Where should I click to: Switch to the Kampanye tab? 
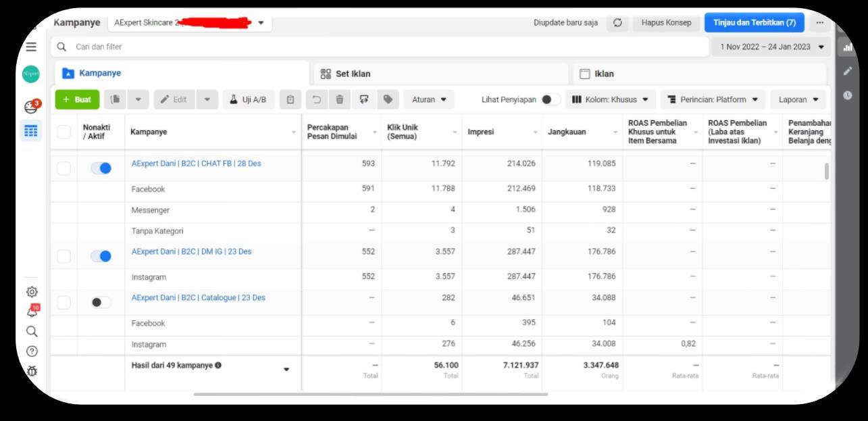[181, 74]
